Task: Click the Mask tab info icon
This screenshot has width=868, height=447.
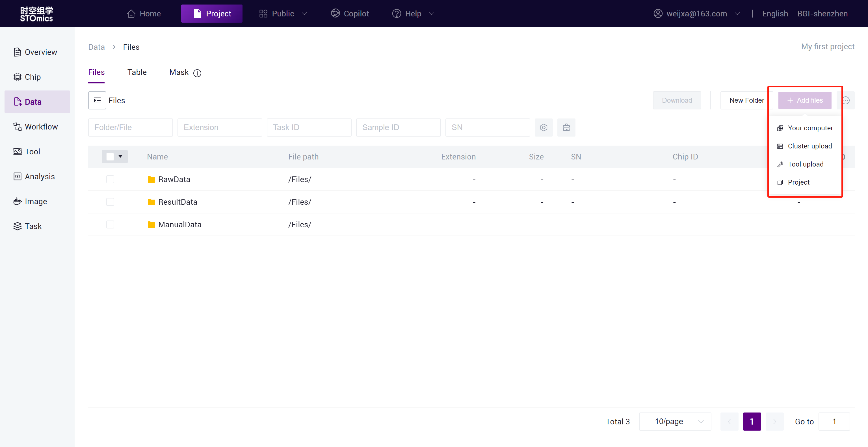Action: click(x=197, y=73)
